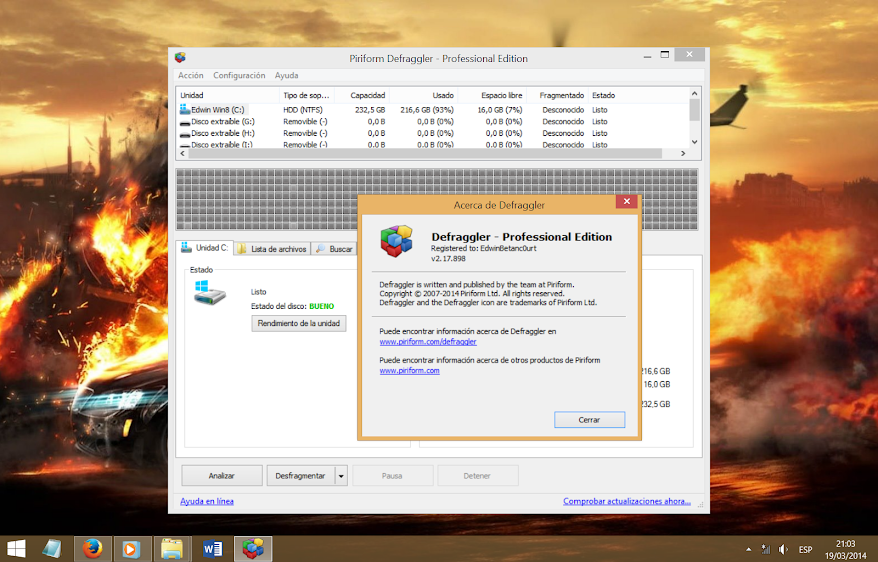This screenshot has width=878, height=562.
Task: Click the network icon in system tray
Action: tap(765, 549)
